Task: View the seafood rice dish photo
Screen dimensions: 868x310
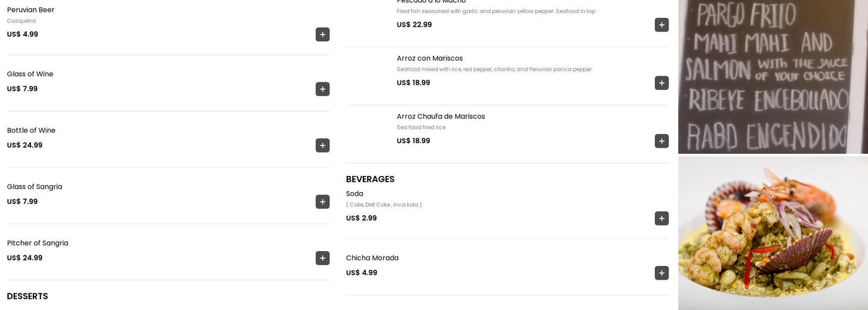Action: [x=773, y=233]
